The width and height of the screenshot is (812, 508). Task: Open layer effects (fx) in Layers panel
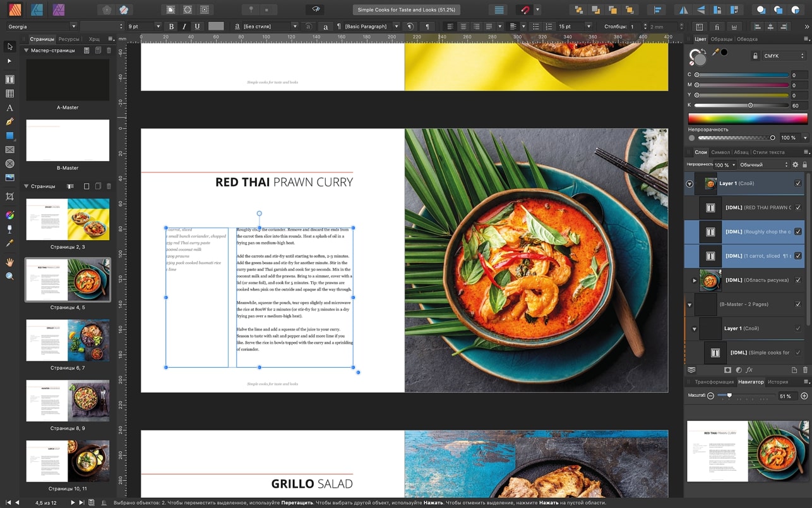749,370
